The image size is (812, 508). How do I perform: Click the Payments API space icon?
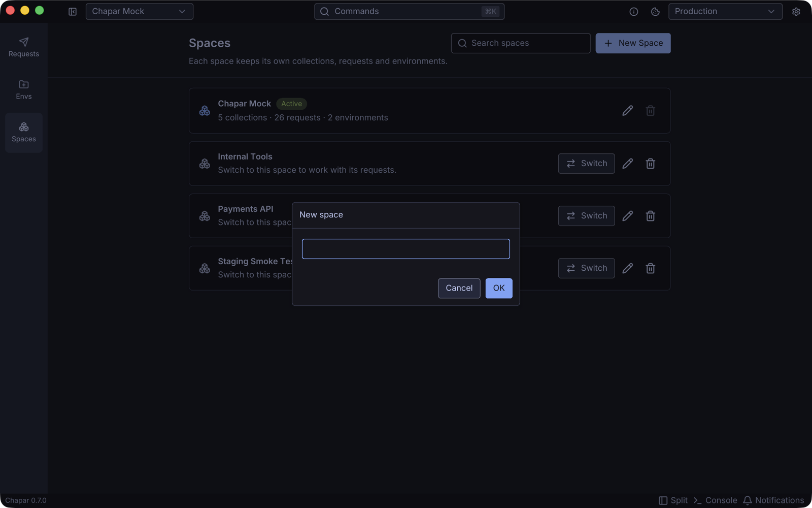pos(205,216)
